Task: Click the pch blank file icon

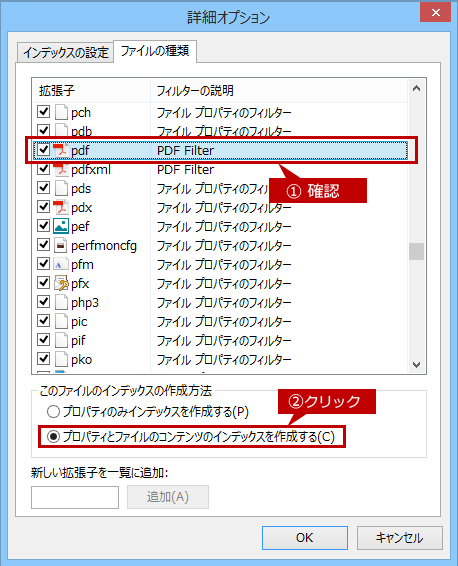Action: [x=61, y=112]
